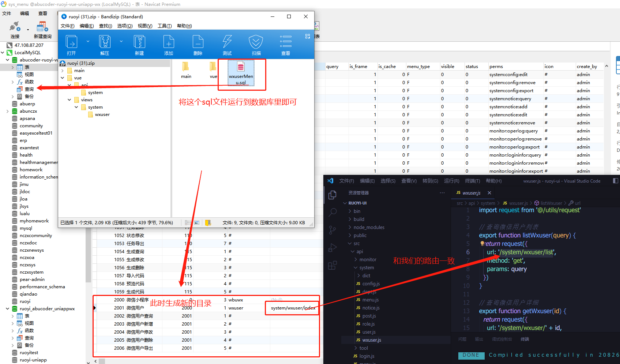Switch to 输出 panel tab in VS Code
Image resolution: width=620 pixels, height=364 pixels.
(x=479, y=339)
